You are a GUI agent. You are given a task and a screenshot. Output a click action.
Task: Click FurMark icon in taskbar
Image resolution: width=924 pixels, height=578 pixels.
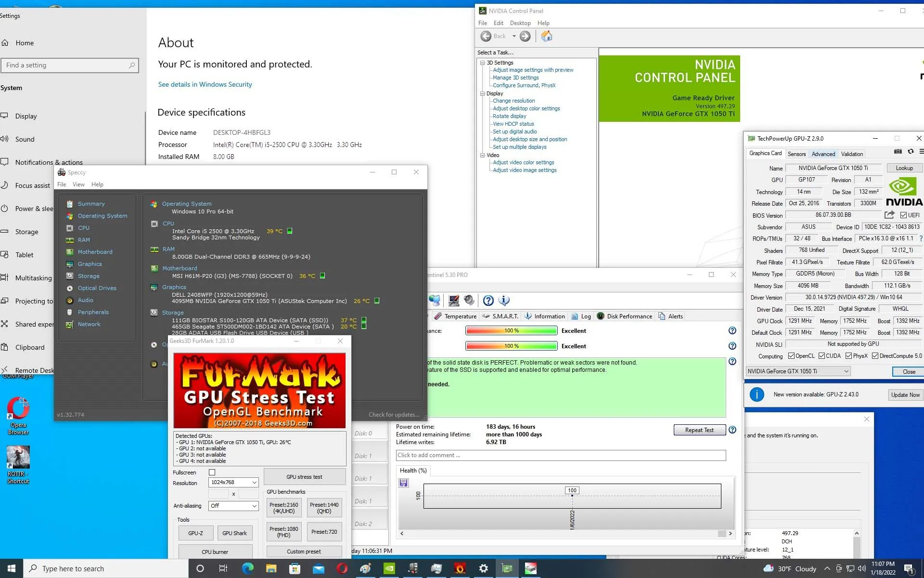tap(460, 568)
